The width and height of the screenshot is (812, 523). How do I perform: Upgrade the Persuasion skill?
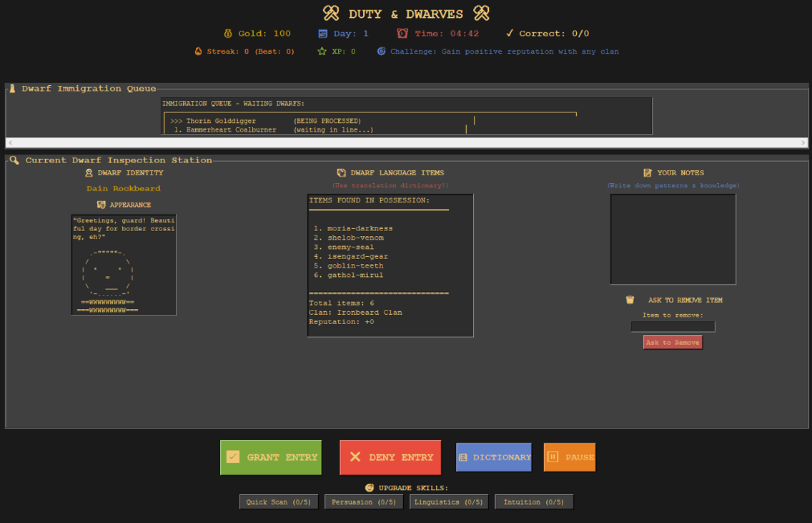point(364,502)
